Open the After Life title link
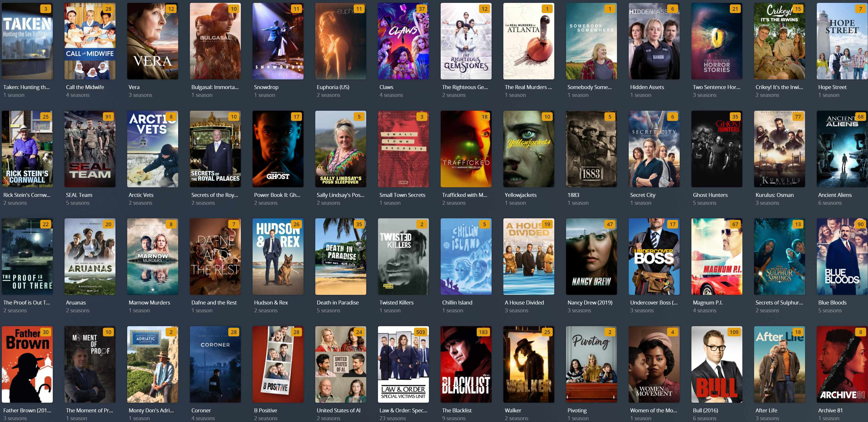This screenshot has height=422, width=868. tap(766, 410)
